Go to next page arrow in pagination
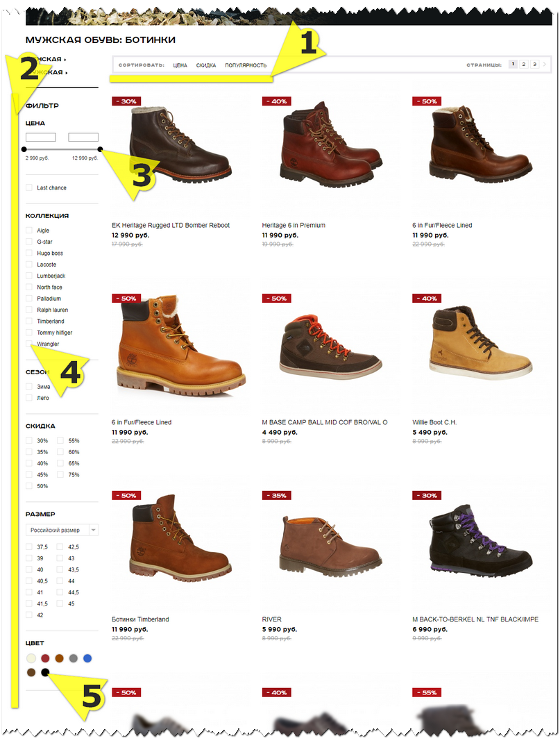Screen dimensions: 560x743 (544, 65)
